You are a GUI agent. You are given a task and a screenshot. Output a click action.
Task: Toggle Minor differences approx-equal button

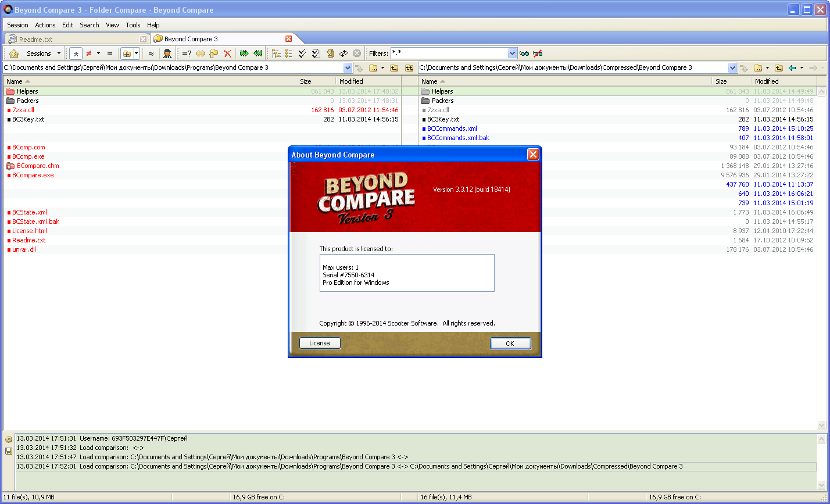pyautogui.click(x=151, y=53)
